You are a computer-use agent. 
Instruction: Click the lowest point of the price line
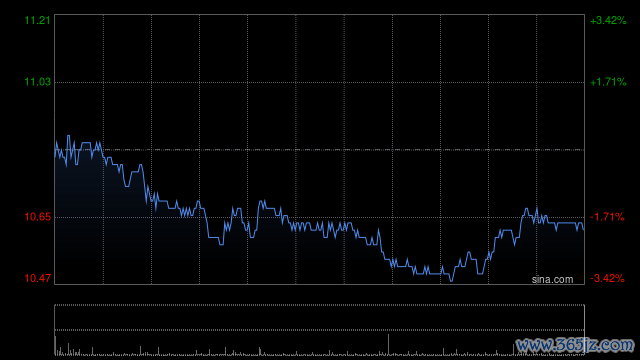click(x=451, y=281)
